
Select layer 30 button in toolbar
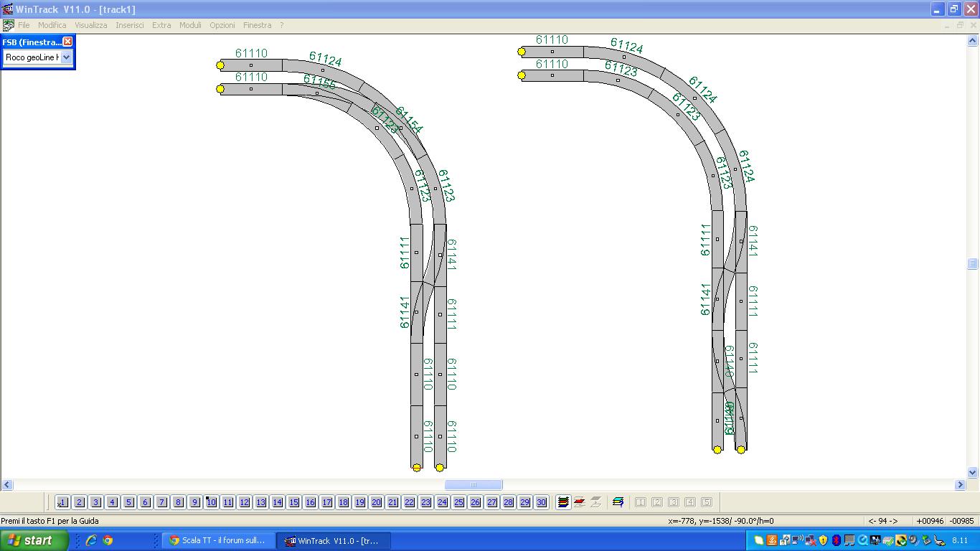541,502
